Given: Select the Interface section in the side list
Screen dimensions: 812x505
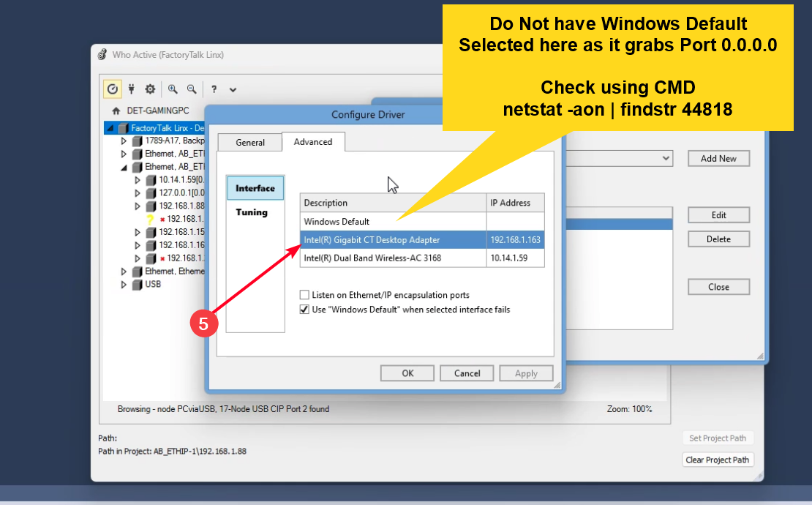Looking at the screenshot, I should pyautogui.click(x=255, y=188).
